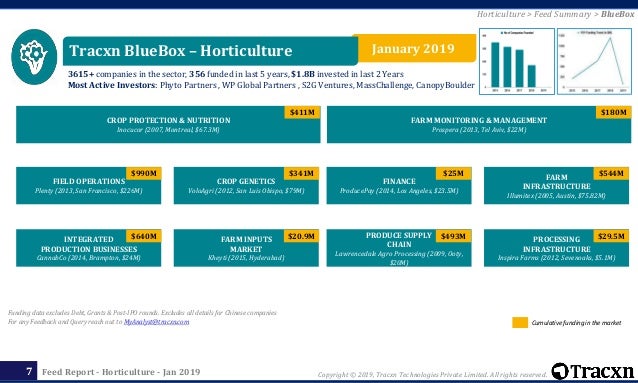Click the Prospera Tel Aviv company text
638x383 pixels.
pos(479,129)
